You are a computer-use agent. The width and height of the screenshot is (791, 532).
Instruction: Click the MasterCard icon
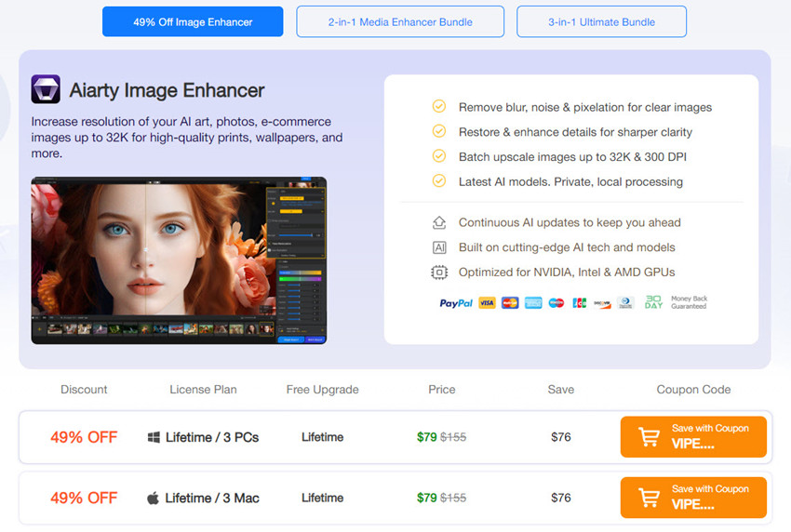pos(510,302)
